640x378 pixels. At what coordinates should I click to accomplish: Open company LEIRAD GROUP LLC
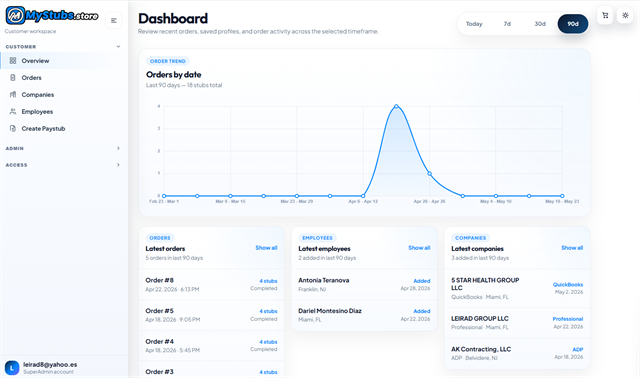click(x=517, y=323)
